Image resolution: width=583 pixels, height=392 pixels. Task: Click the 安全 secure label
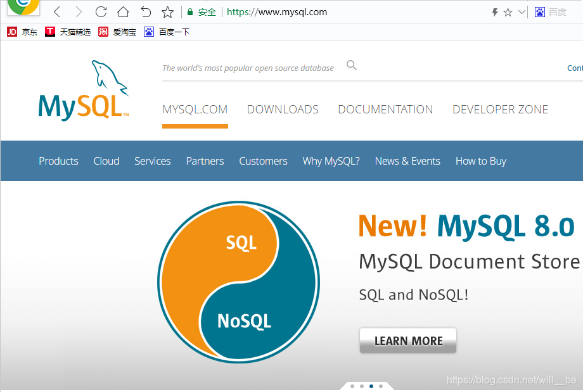pos(207,12)
